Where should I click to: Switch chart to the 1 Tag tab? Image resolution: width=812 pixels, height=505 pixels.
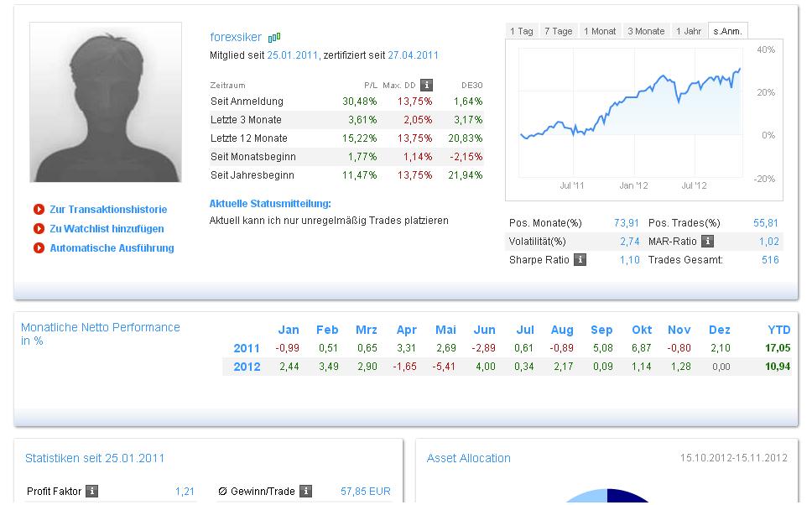click(521, 31)
